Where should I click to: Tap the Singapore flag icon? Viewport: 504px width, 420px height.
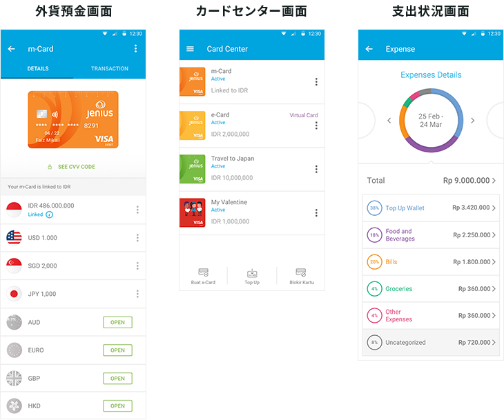click(14, 266)
